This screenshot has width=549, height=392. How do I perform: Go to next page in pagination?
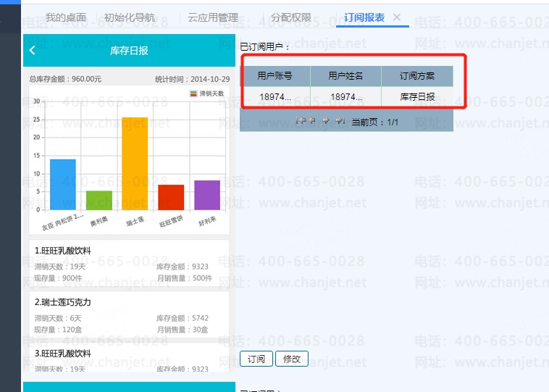pos(326,121)
